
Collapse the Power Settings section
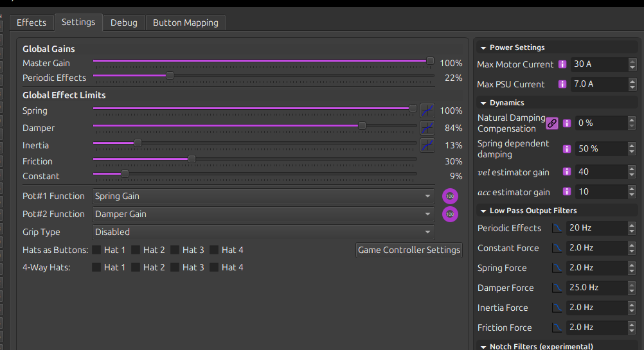tap(484, 48)
